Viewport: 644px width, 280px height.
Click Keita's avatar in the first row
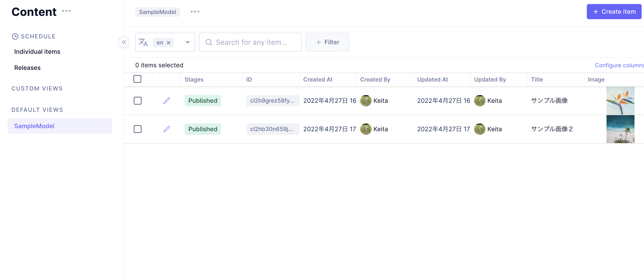click(366, 101)
